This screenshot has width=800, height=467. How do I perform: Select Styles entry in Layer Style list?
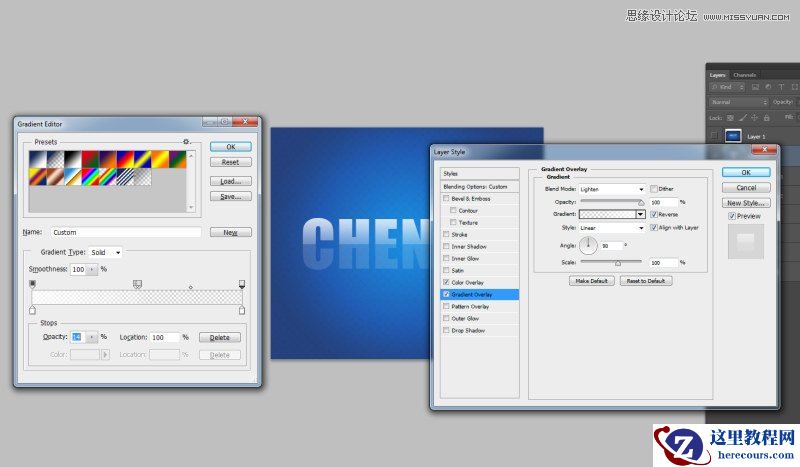pos(480,174)
